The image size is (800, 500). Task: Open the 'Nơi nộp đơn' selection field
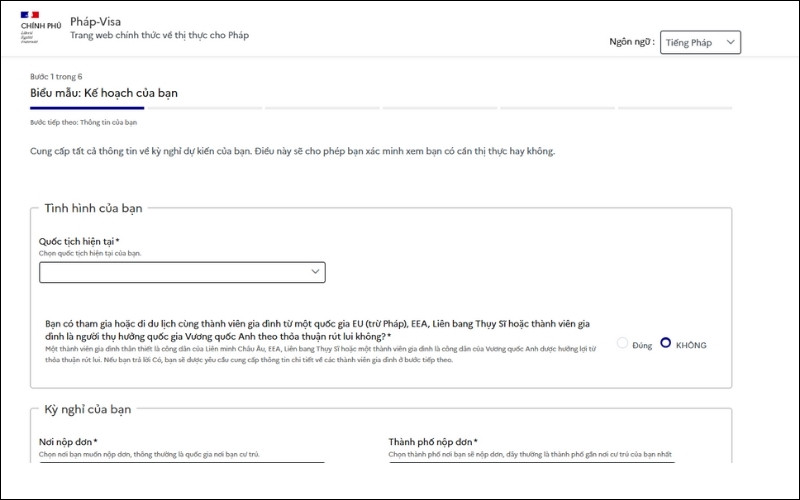click(x=182, y=461)
